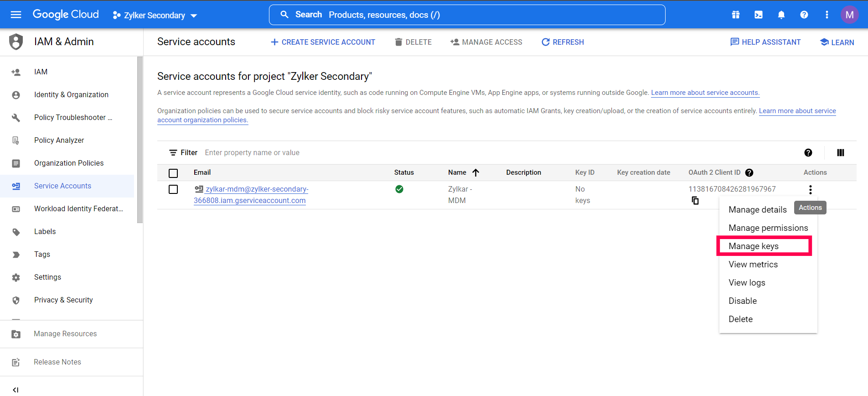Click the Service Accounts sidebar icon
868x396 pixels.
coord(16,186)
